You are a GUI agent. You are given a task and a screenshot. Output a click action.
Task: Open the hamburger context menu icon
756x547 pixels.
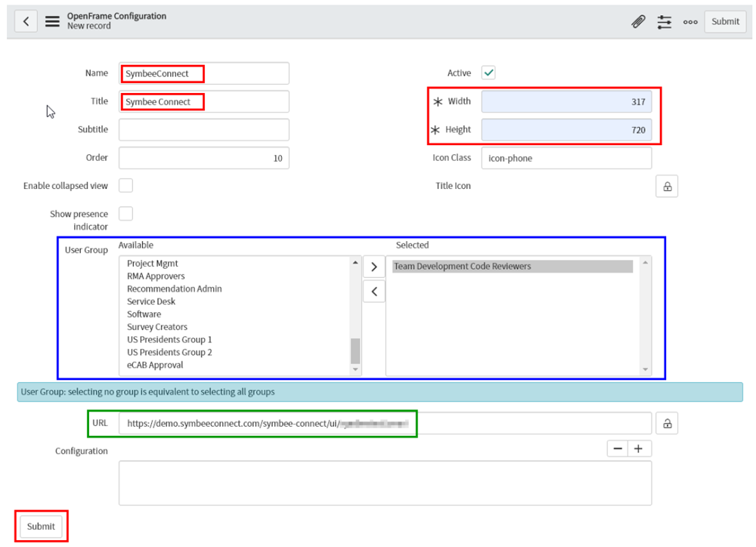click(x=52, y=21)
